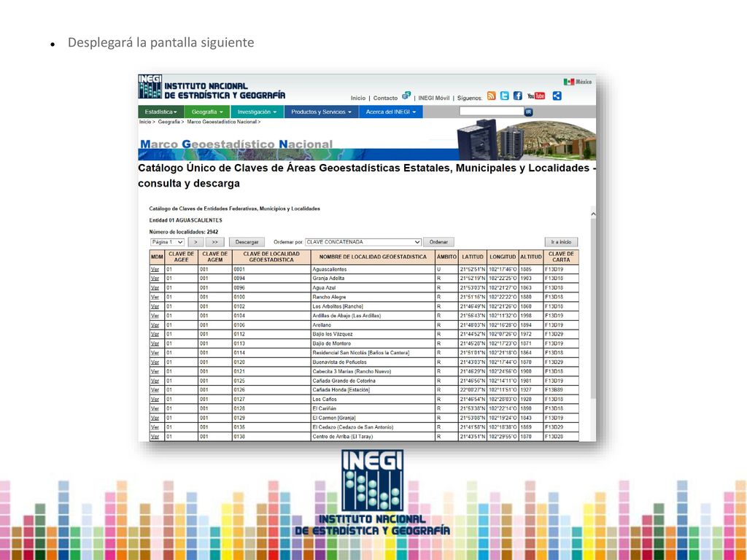The width and height of the screenshot is (747, 560).
Task: Click the Entidad 01 AGUASCALIENTES text
Action: [185, 220]
